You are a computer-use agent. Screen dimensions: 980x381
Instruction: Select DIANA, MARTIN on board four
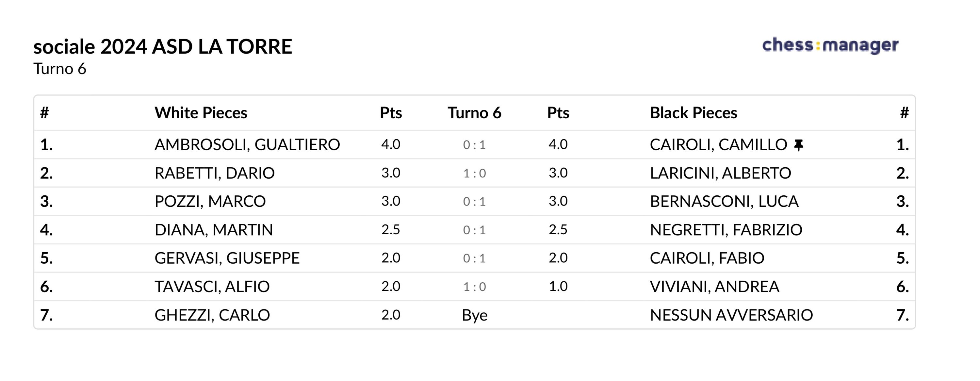click(213, 230)
